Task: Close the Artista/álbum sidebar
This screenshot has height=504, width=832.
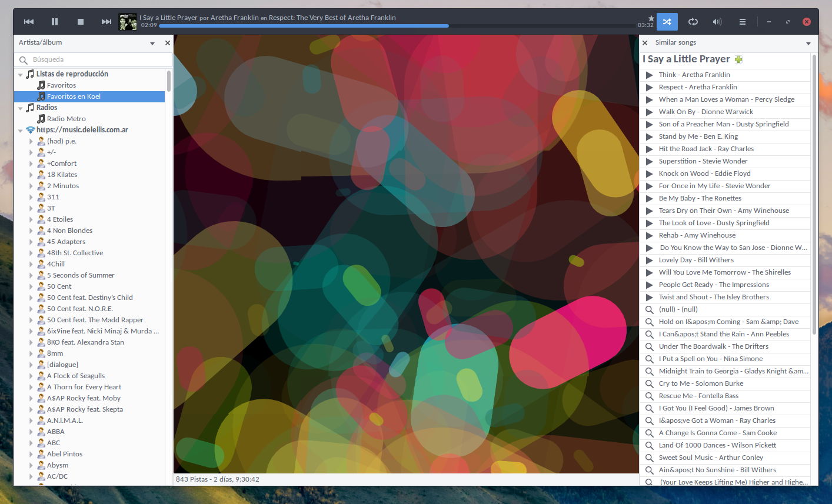Action: (x=168, y=43)
